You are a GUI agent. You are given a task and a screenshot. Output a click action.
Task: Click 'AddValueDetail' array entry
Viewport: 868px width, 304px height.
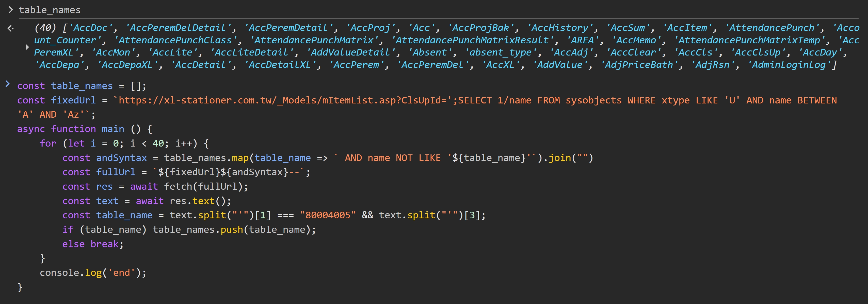351,53
